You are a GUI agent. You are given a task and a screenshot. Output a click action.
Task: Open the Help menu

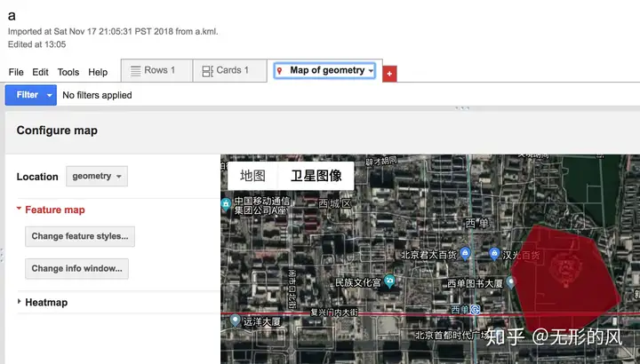pyautogui.click(x=98, y=72)
